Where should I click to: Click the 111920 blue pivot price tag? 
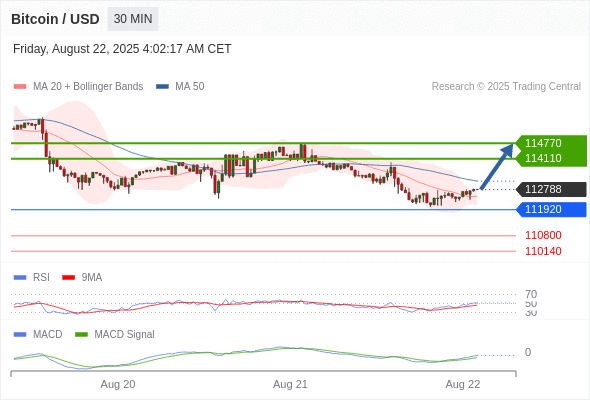pos(551,210)
